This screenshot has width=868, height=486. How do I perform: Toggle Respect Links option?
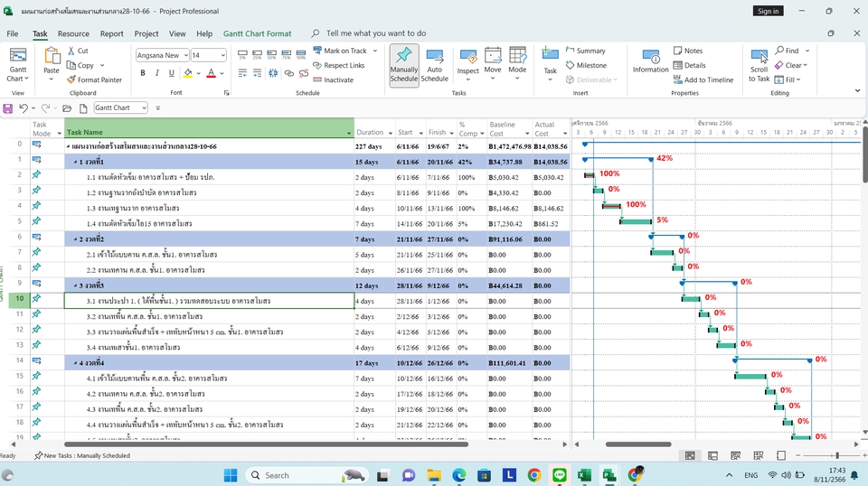point(339,65)
